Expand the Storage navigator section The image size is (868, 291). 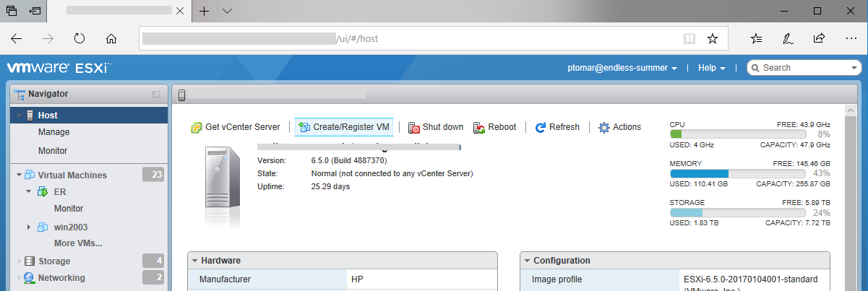pyautogui.click(x=18, y=261)
